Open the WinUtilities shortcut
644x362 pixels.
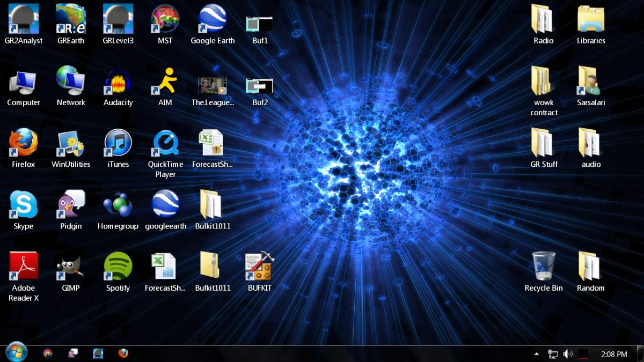click(71, 149)
